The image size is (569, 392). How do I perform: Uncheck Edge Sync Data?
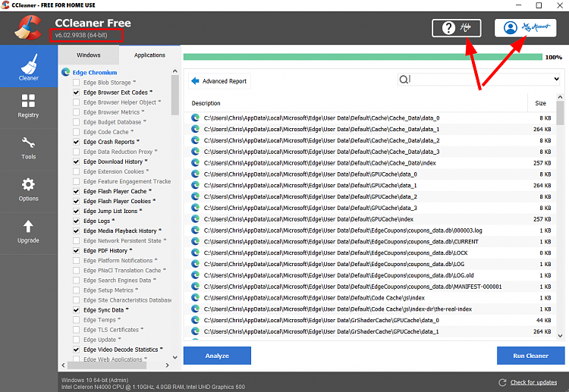[x=76, y=309]
